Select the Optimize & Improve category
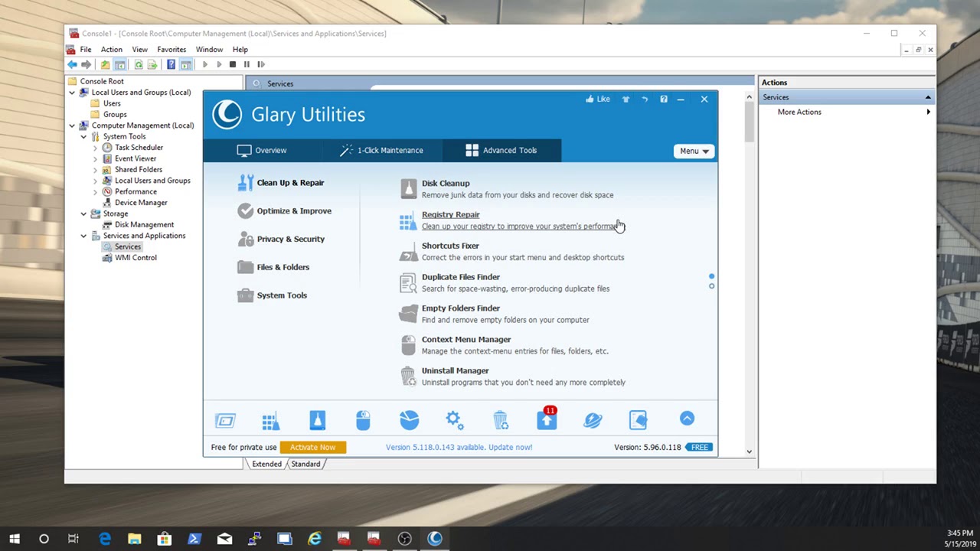 point(285,211)
